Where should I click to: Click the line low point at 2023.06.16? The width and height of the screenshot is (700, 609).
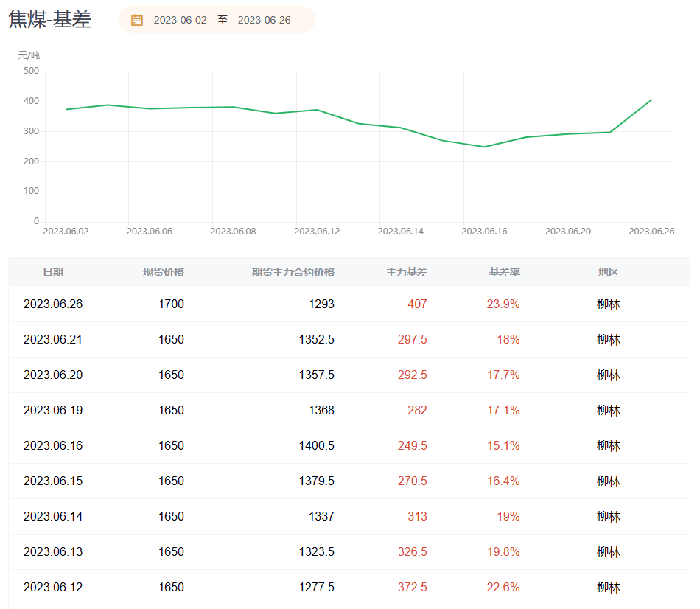(484, 147)
